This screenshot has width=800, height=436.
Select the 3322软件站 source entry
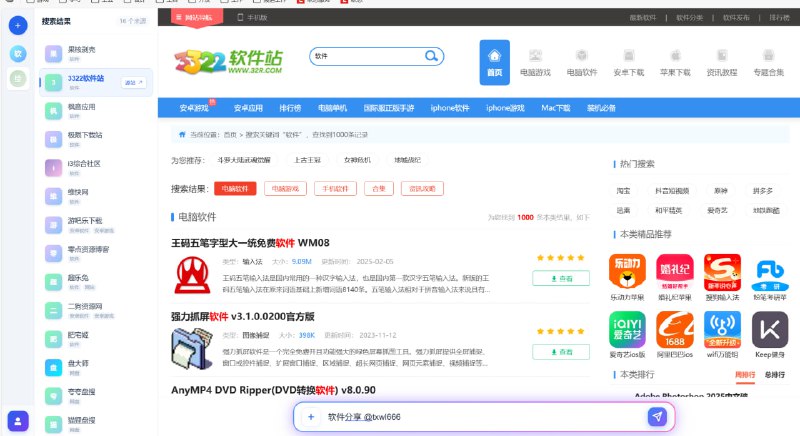(x=96, y=82)
